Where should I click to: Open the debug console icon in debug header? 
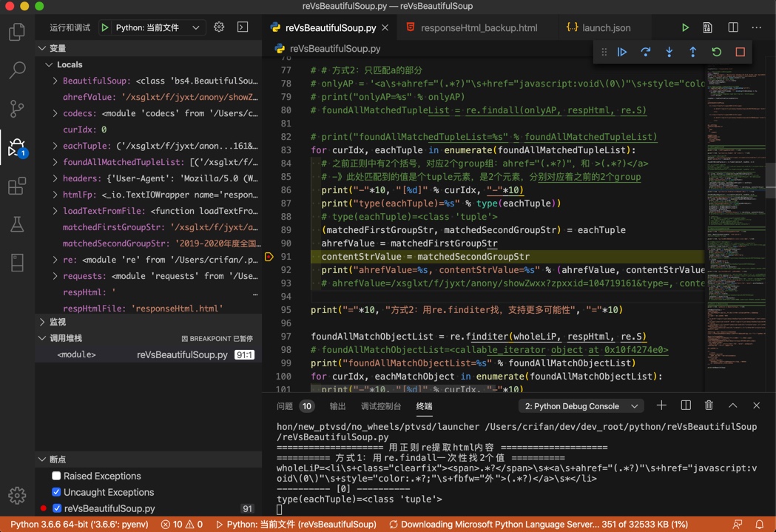click(x=243, y=27)
